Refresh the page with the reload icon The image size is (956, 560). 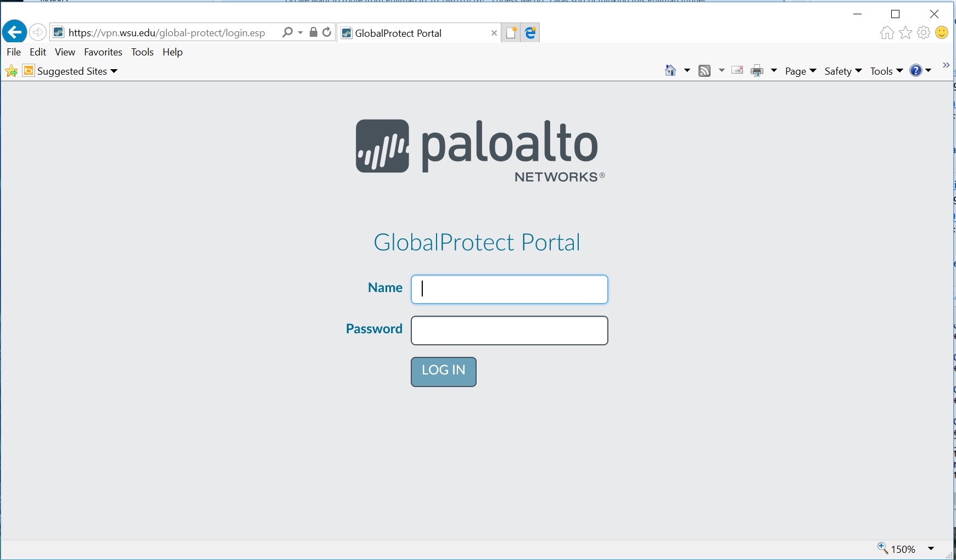click(x=327, y=32)
